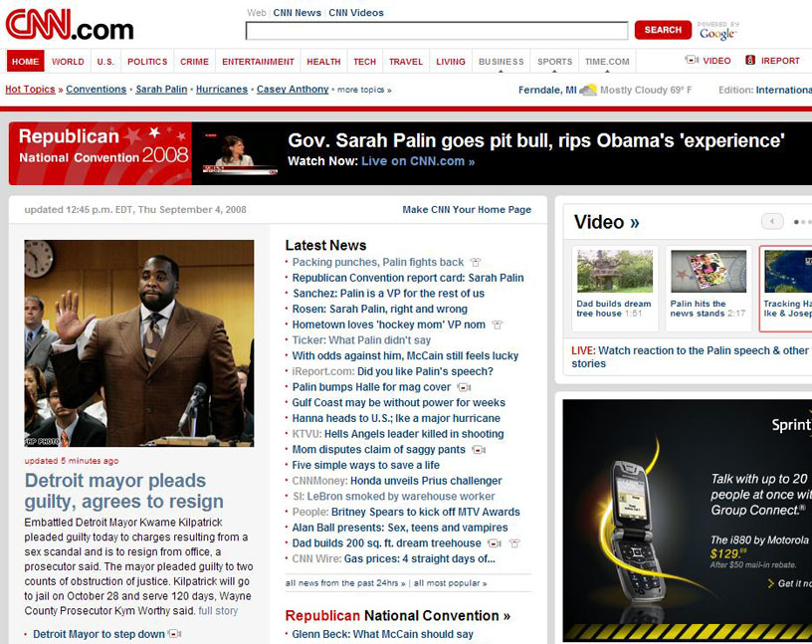Expand 'more topics »' in Hot Topics
The image size is (812, 644).
tap(364, 90)
